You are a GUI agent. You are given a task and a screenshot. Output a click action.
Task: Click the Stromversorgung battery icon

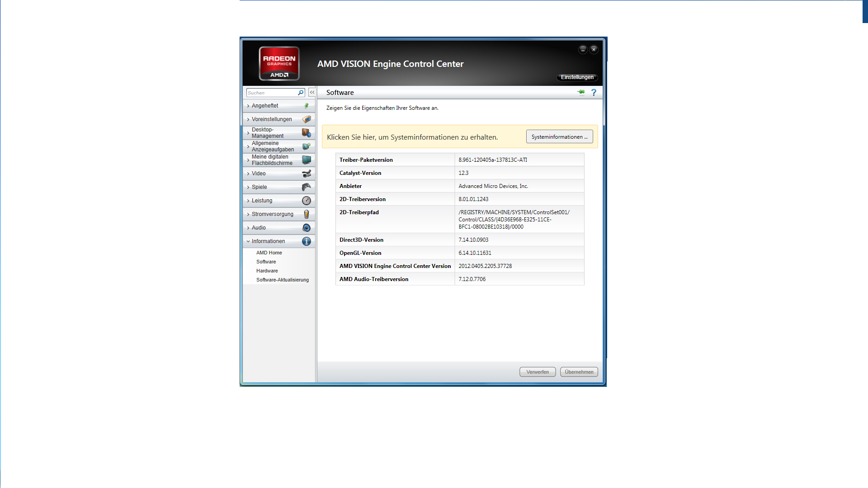pyautogui.click(x=306, y=214)
